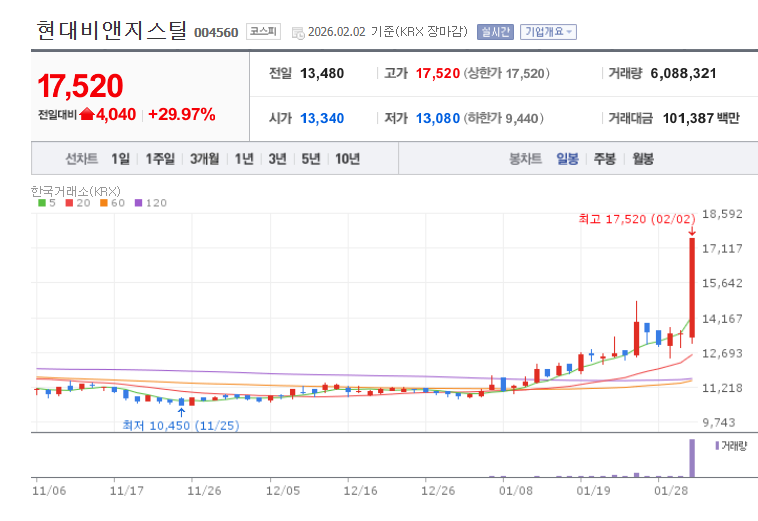Select the 5년 line chart tab
This screenshot has width=758, height=521.
(x=311, y=159)
